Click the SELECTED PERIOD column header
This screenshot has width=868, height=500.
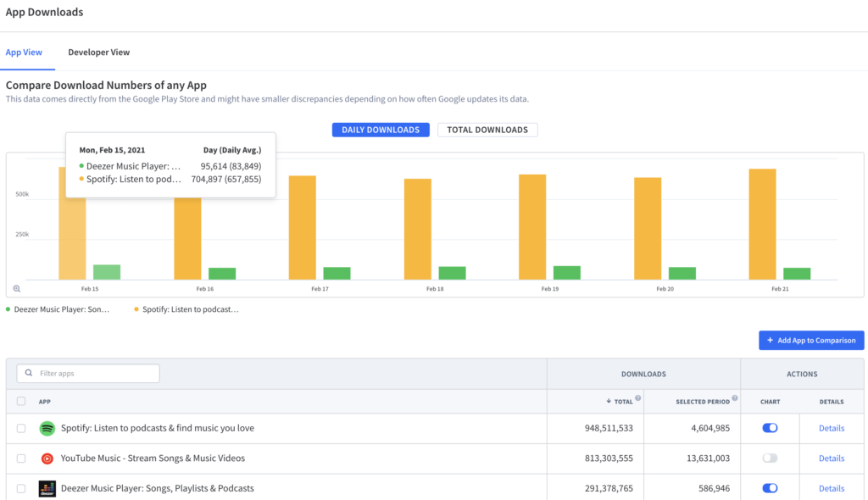point(703,402)
